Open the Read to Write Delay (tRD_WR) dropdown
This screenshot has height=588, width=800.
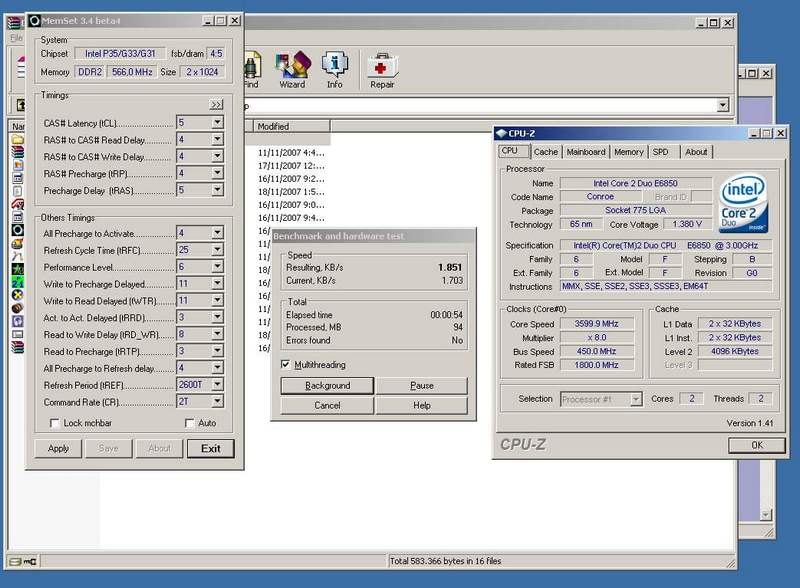tap(217, 334)
